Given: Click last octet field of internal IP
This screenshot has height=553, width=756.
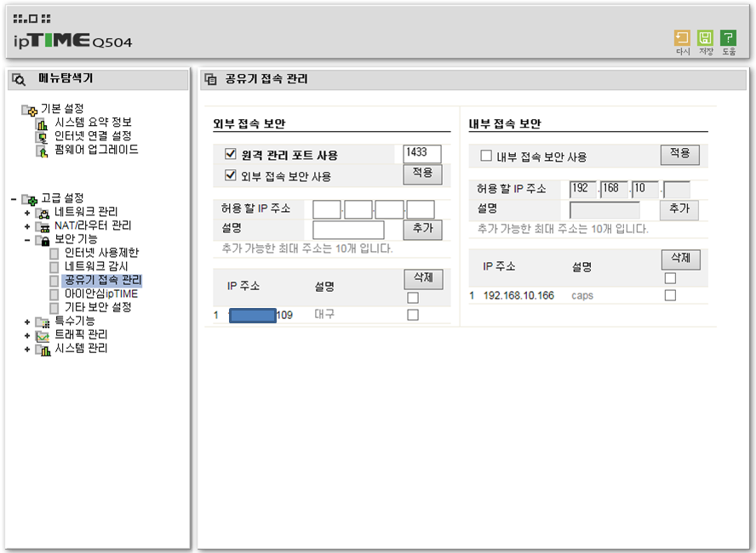Looking at the screenshot, I should coord(677,190).
